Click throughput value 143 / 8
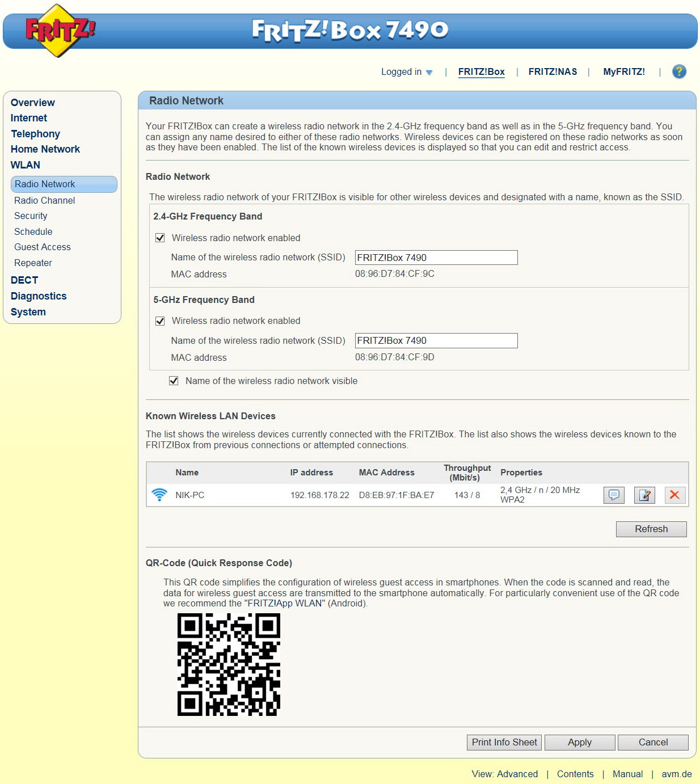 [467, 495]
